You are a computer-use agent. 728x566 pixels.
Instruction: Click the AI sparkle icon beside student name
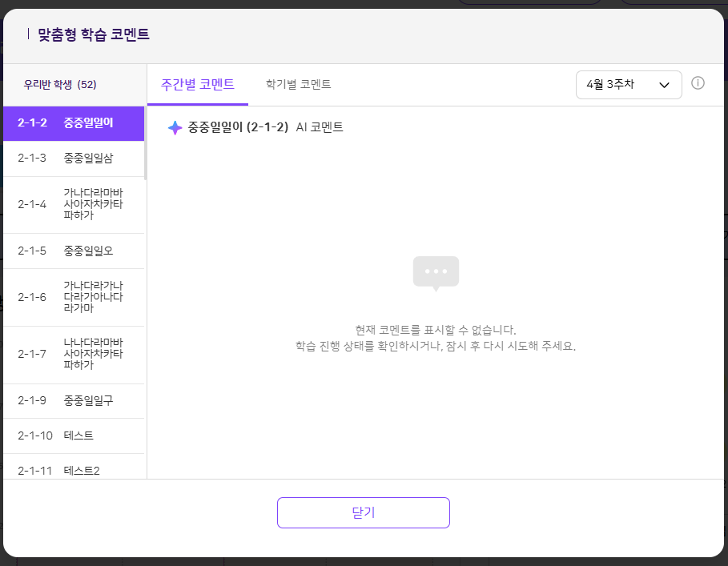tap(175, 127)
